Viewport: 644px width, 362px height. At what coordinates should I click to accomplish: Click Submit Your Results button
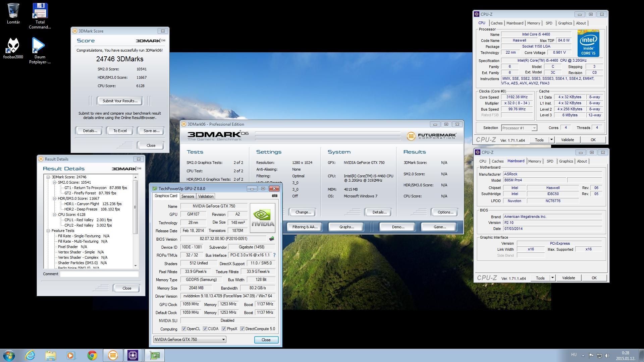[120, 101]
